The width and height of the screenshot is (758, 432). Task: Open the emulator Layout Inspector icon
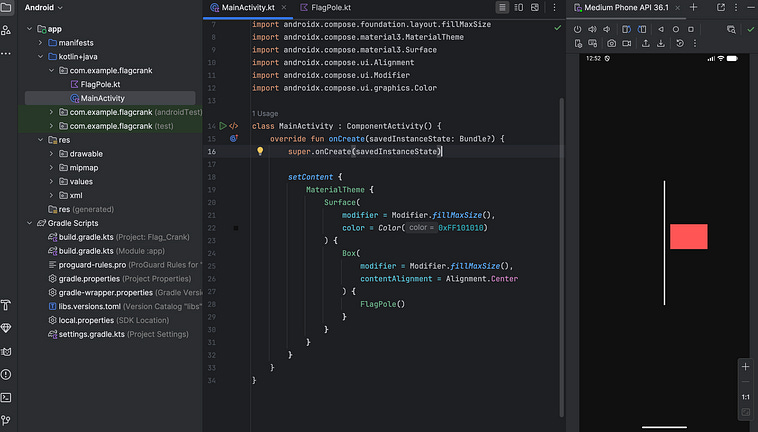click(x=731, y=29)
